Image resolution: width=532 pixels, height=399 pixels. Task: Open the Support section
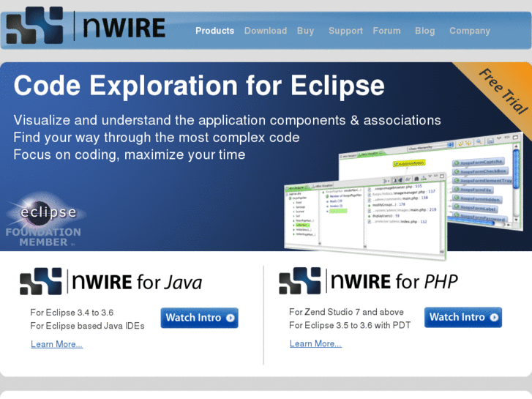(x=345, y=31)
